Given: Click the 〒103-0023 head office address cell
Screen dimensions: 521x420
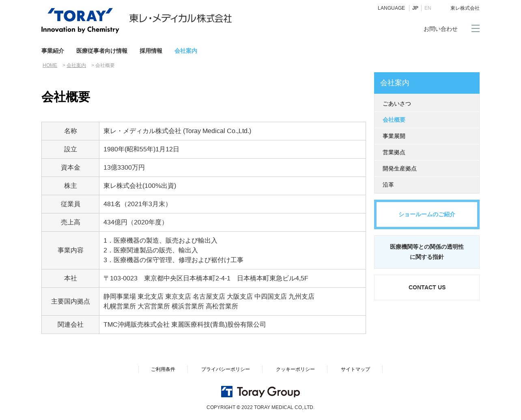Looking at the screenshot, I should 233,278.
